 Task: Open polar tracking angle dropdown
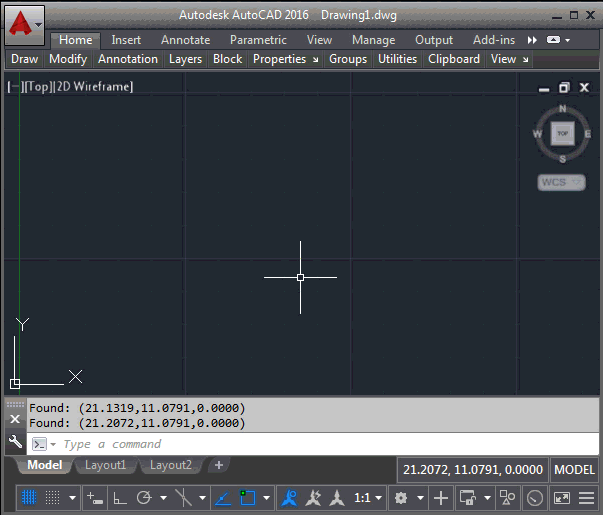(x=163, y=498)
